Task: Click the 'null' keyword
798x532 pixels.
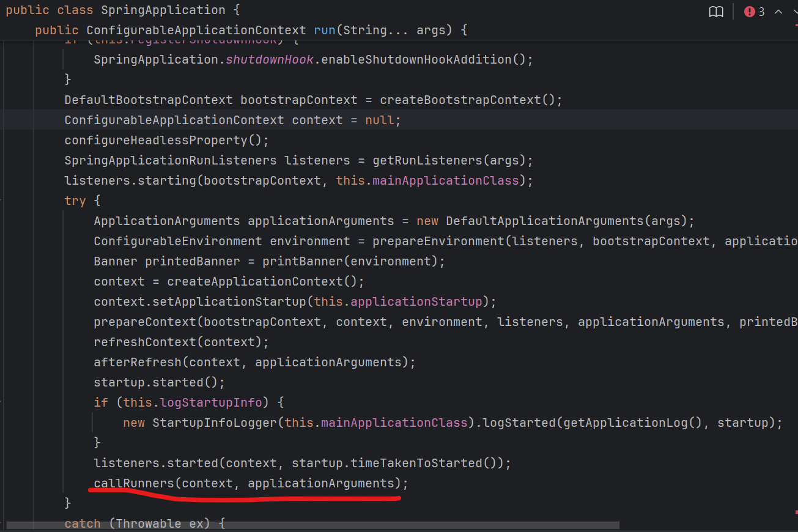Action: click(380, 120)
